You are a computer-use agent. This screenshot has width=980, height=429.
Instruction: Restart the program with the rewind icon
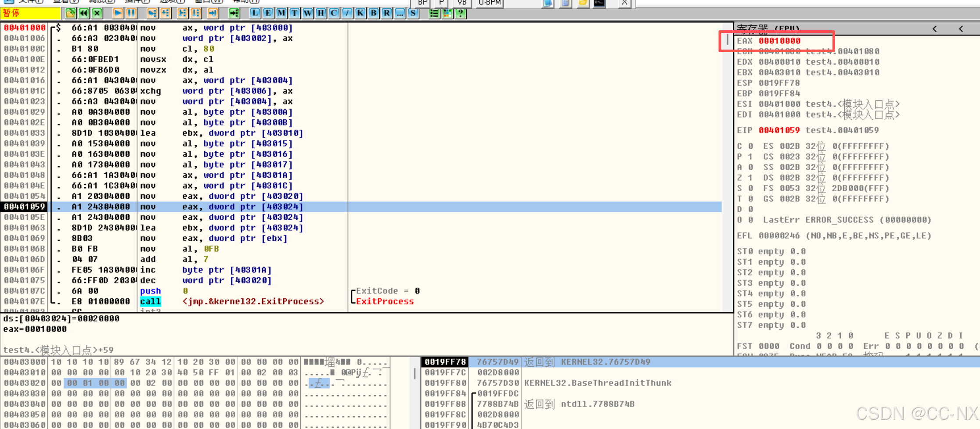click(84, 13)
